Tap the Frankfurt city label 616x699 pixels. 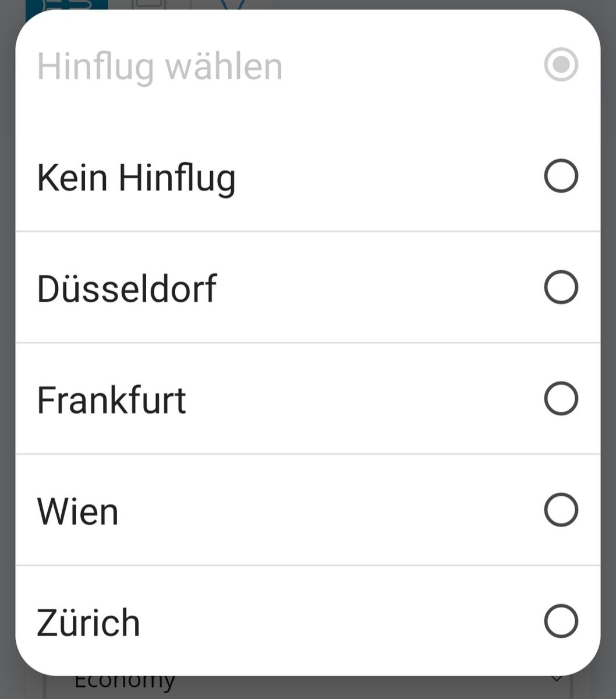click(111, 400)
